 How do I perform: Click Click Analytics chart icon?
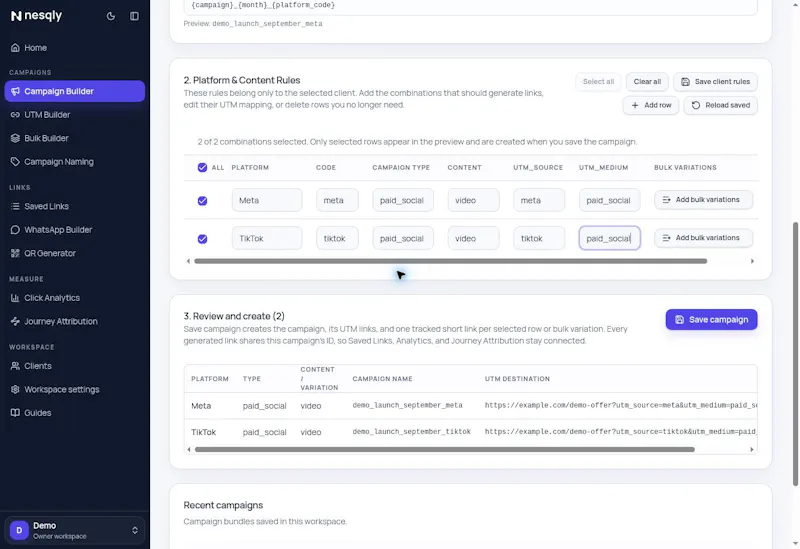[15, 298]
